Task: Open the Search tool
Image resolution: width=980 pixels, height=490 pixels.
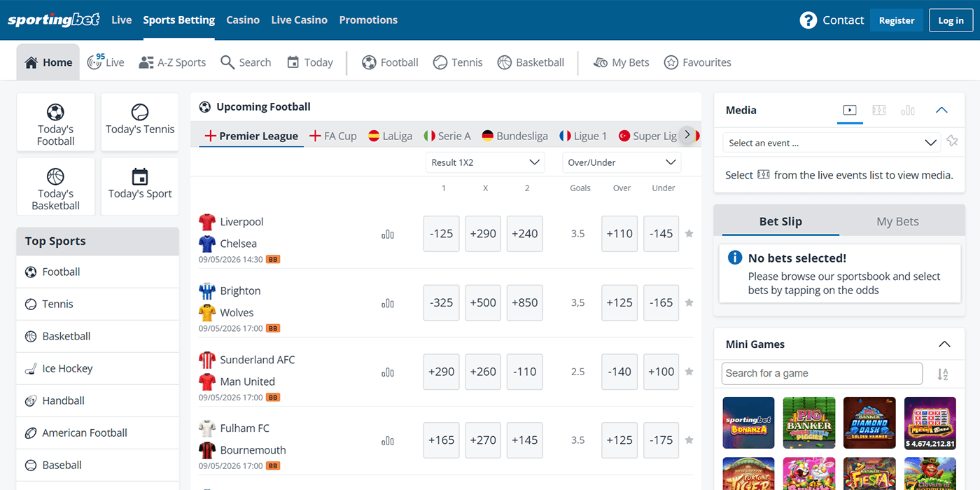Action: 246,62
